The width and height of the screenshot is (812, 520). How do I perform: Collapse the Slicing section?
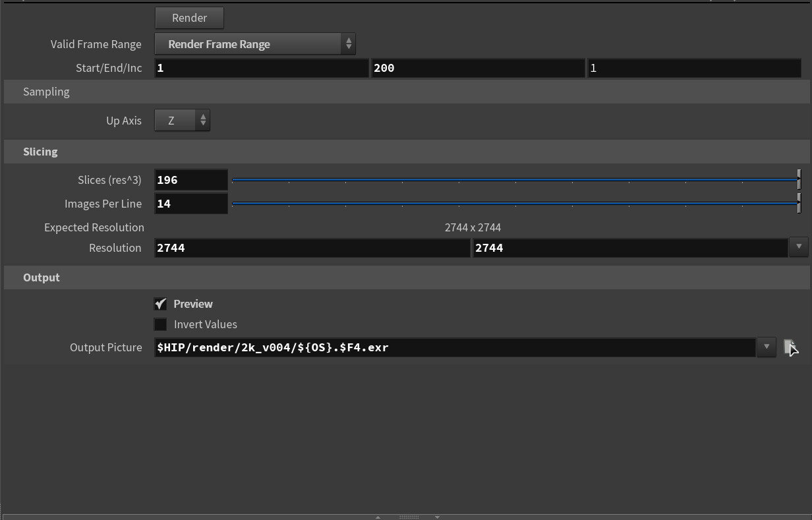(40, 152)
